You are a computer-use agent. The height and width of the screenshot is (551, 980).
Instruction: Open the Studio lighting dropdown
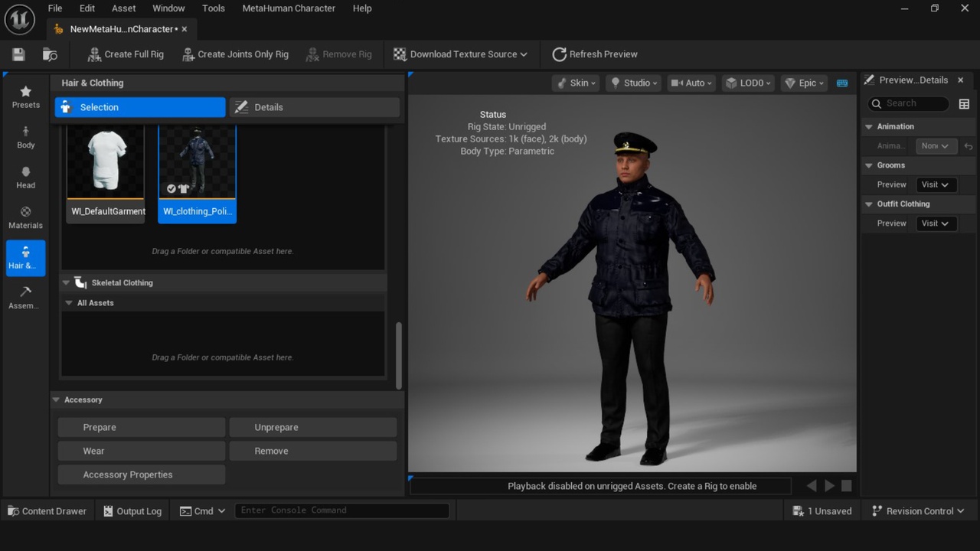point(633,83)
